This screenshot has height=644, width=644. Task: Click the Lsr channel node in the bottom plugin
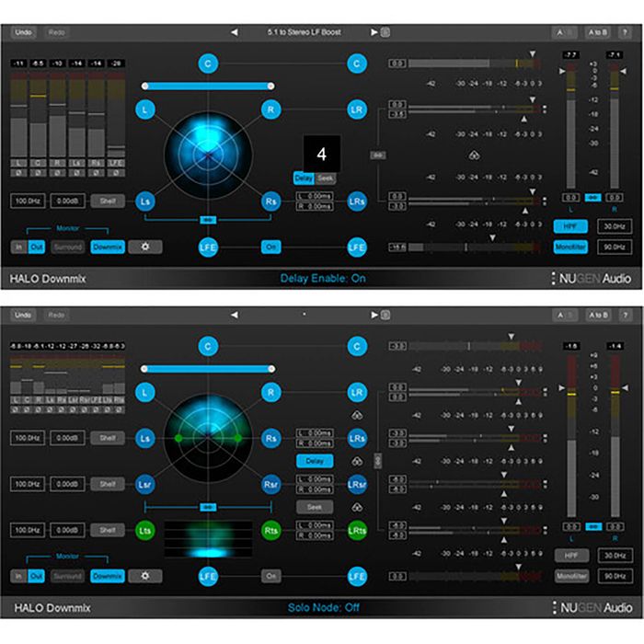145,484
